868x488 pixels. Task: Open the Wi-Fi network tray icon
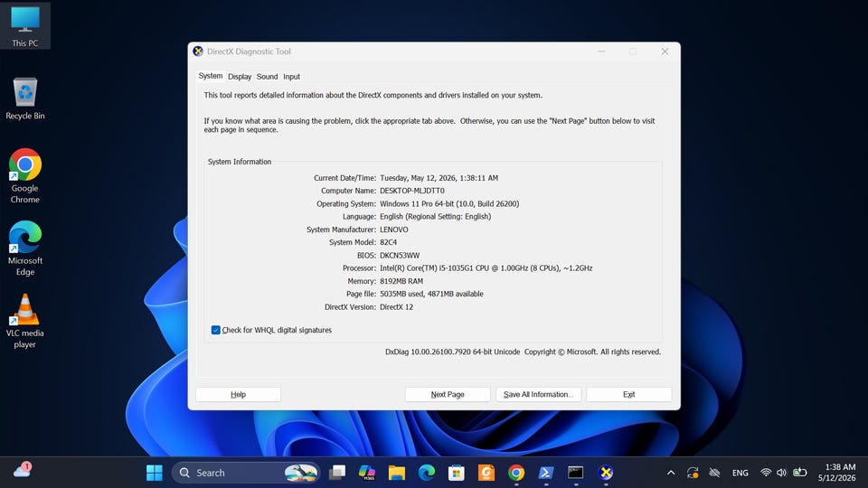coord(766,473)
